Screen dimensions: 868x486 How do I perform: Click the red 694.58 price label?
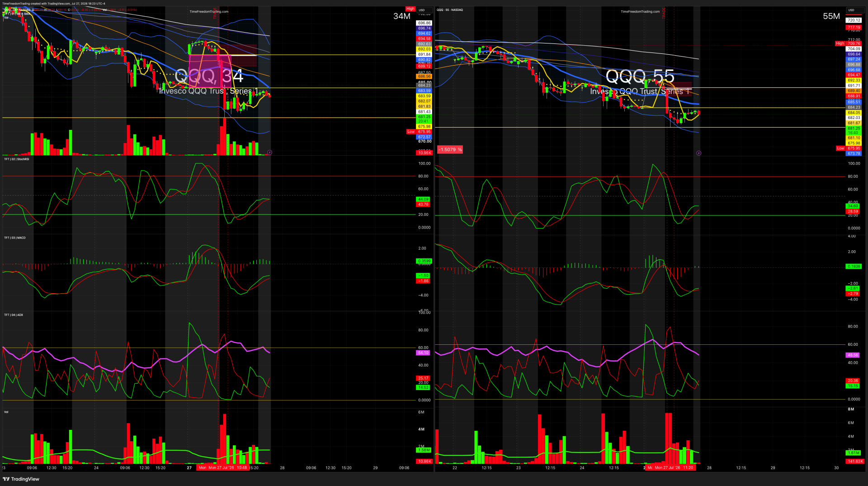point(424,39)
